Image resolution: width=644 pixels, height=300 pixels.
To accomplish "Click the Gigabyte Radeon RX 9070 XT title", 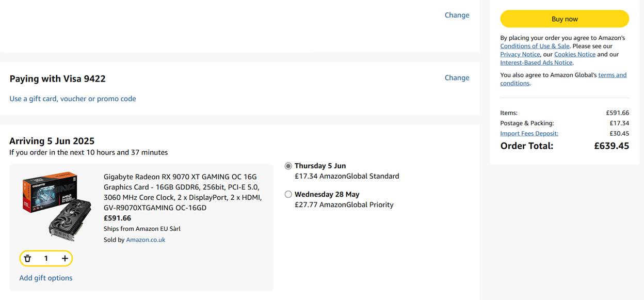I will pos(183,192).
